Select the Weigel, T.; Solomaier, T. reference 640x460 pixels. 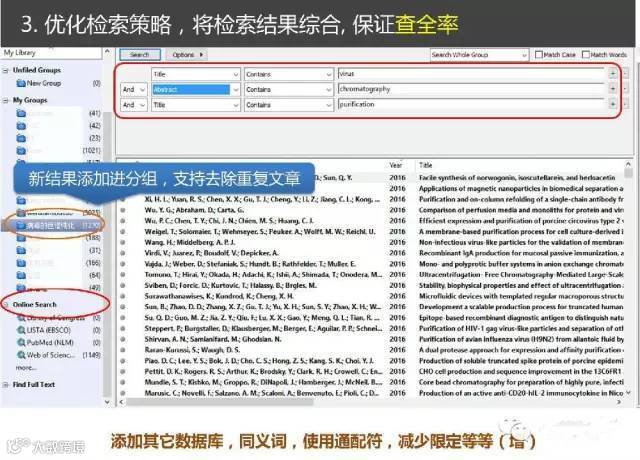click(x=260, y=231)
